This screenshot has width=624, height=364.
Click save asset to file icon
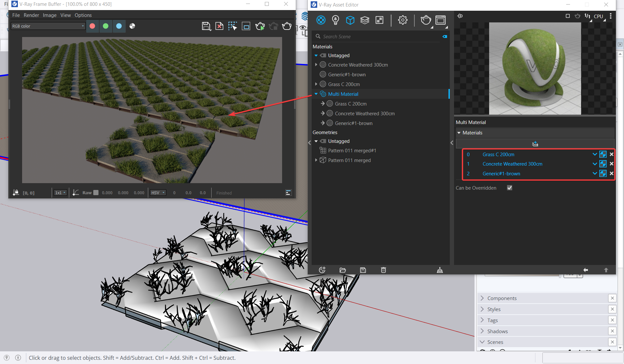point(363,270)
